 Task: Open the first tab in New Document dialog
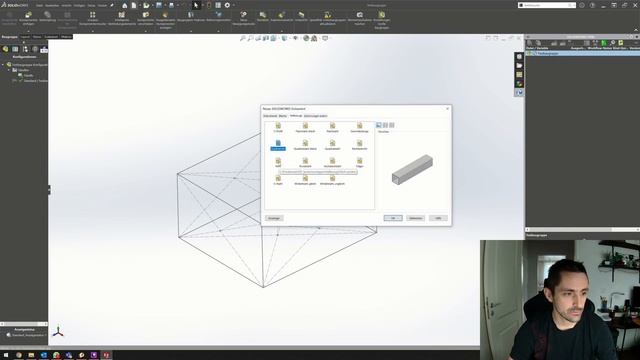(x=270, y=116)
